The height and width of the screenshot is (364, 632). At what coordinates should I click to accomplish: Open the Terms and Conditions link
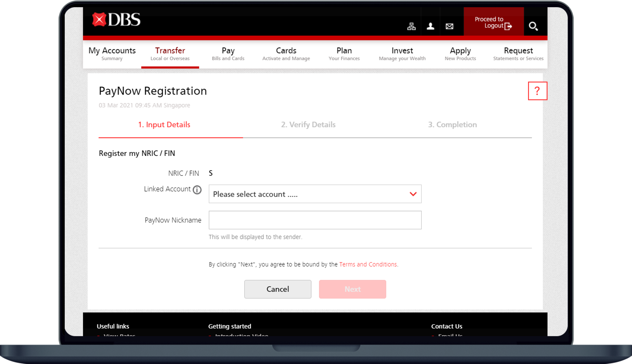[368, 264]
